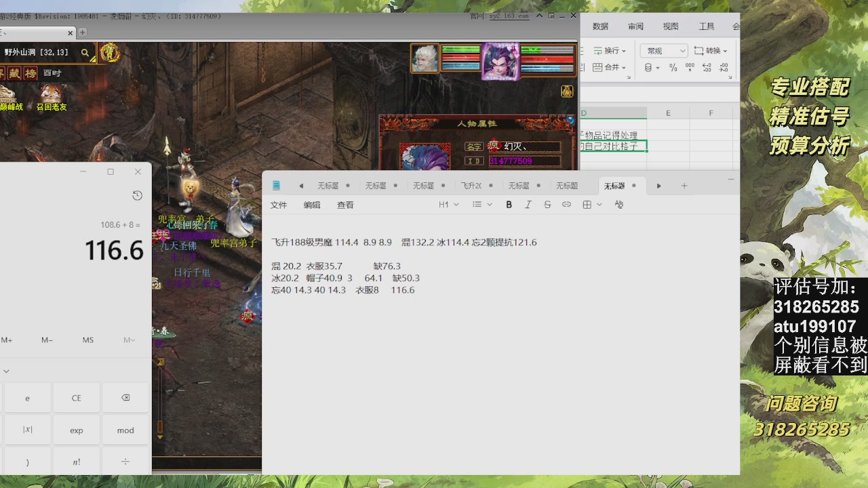Screen dimensions: 868x488
Task: Click the note line starting 忘40 14.3
Action: 343,290
